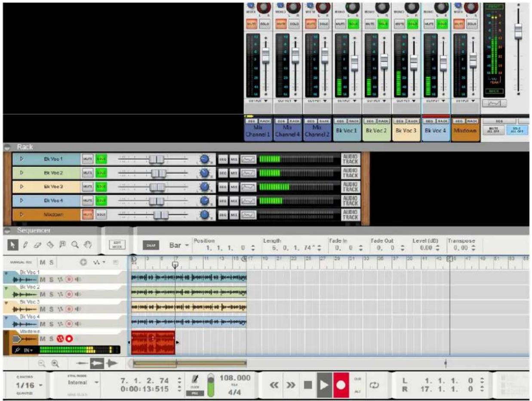Image resolution: width=532 pixels, height=401 pixels.
Task: Expand the Mixdown rack device triangle
Action: click(x=21, y=214)
